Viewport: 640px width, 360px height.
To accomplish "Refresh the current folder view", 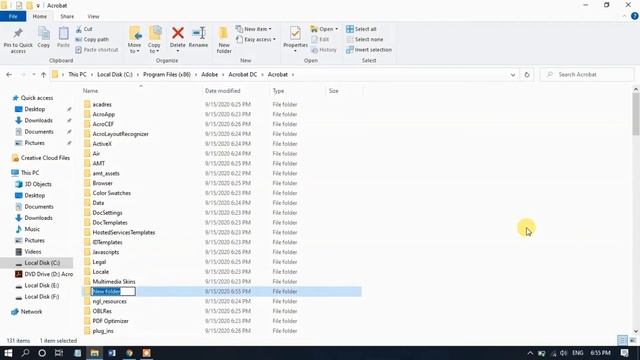I will (x=527, y=75).
